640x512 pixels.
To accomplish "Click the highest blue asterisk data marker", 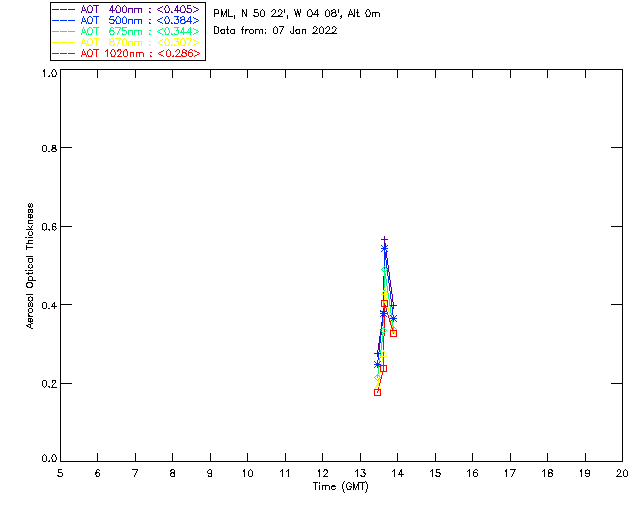I will [384, 249].
